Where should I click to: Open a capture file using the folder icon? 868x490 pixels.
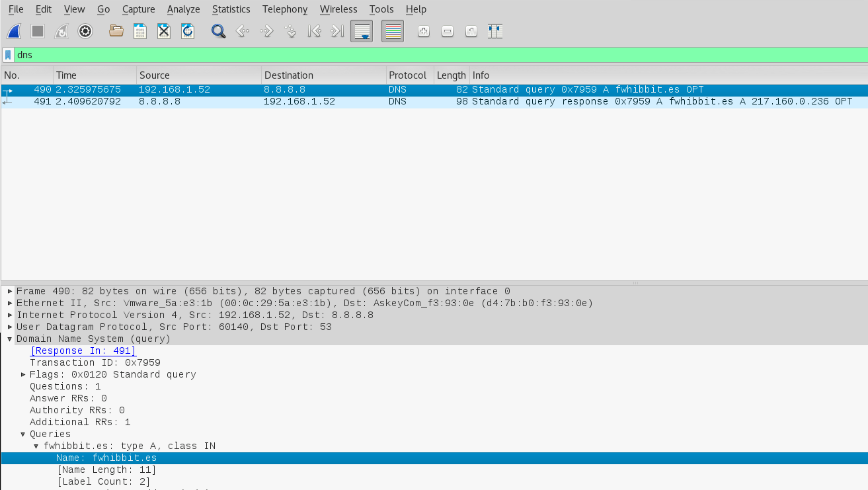pyautogui.click(x=116, y=31)
